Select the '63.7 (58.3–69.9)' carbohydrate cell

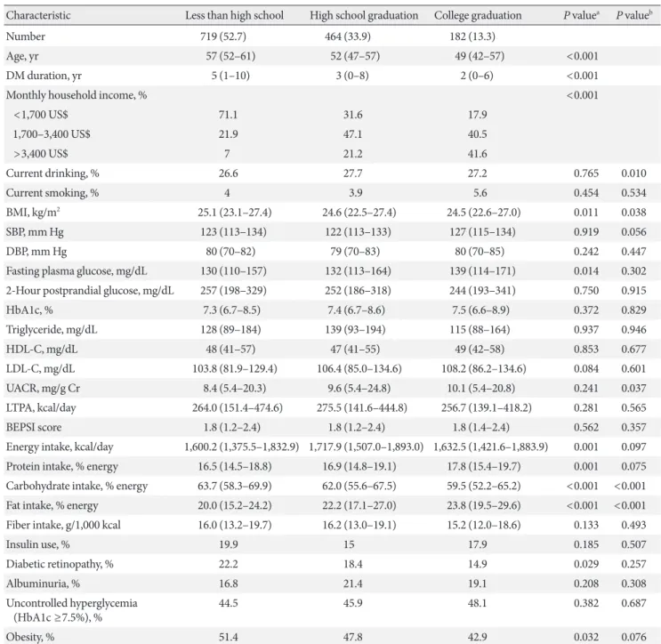pos(234,486)
